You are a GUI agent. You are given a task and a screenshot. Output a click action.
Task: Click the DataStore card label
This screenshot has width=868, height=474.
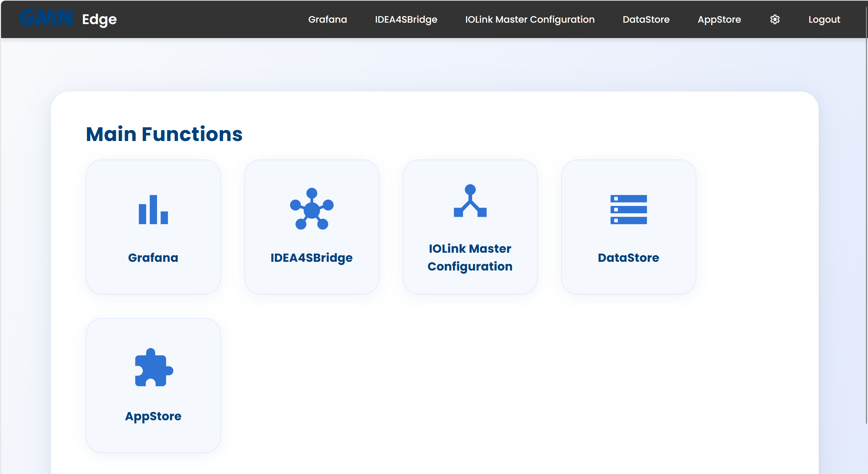click(x=628, y=258)
